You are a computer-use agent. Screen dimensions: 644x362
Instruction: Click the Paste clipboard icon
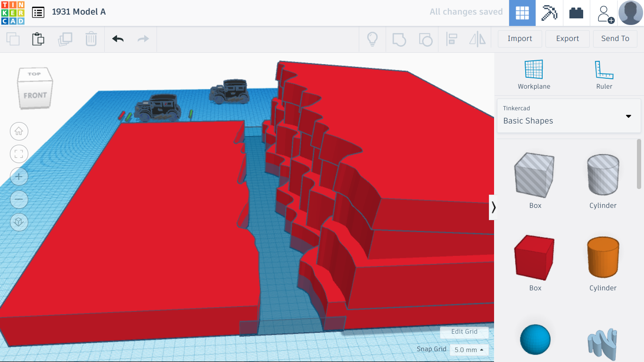tap(38, 39)
